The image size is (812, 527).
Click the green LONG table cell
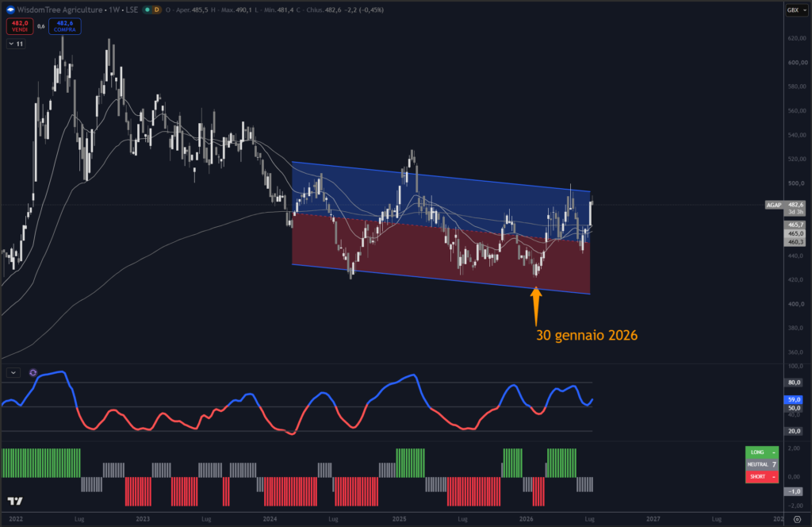pos(762,452)
